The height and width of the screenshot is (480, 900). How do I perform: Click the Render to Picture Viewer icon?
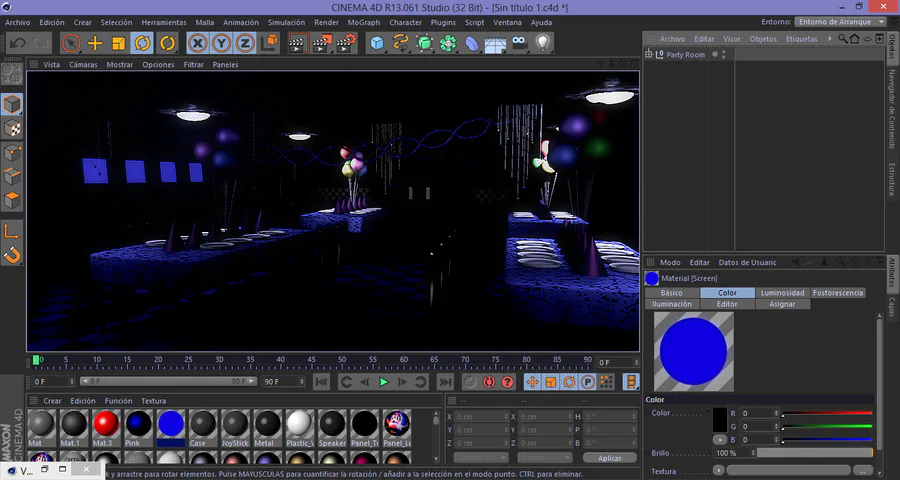point(321,43)
